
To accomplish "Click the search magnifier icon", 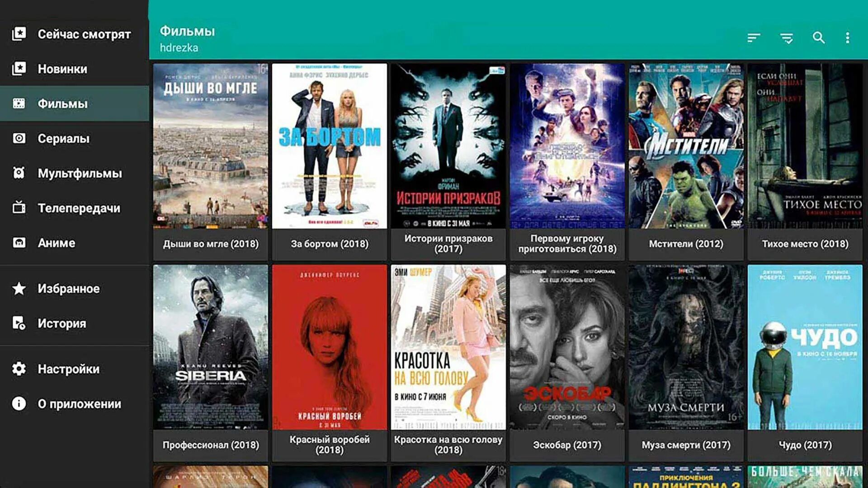I will pos(819,38).
